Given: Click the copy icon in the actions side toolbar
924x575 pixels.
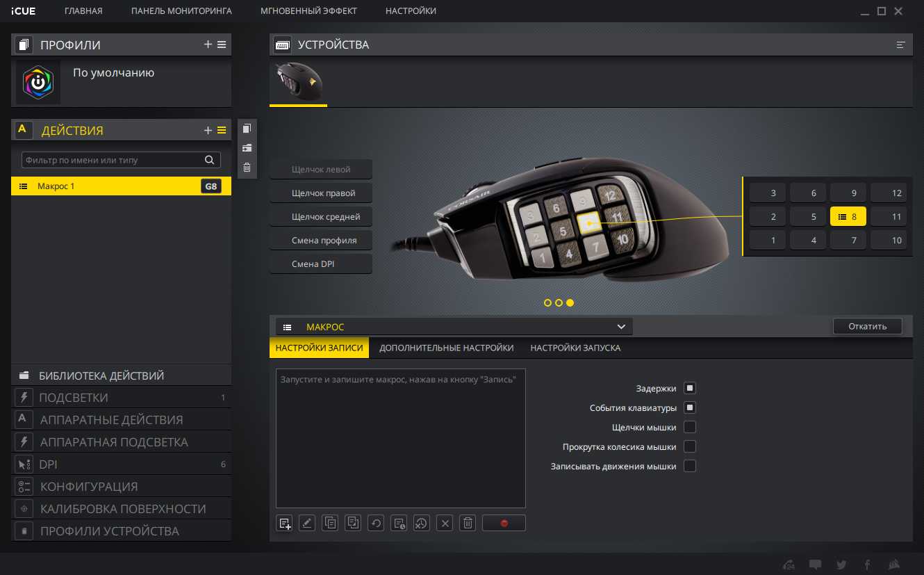Looking at the screenshot, I should (x=247, y=128).
